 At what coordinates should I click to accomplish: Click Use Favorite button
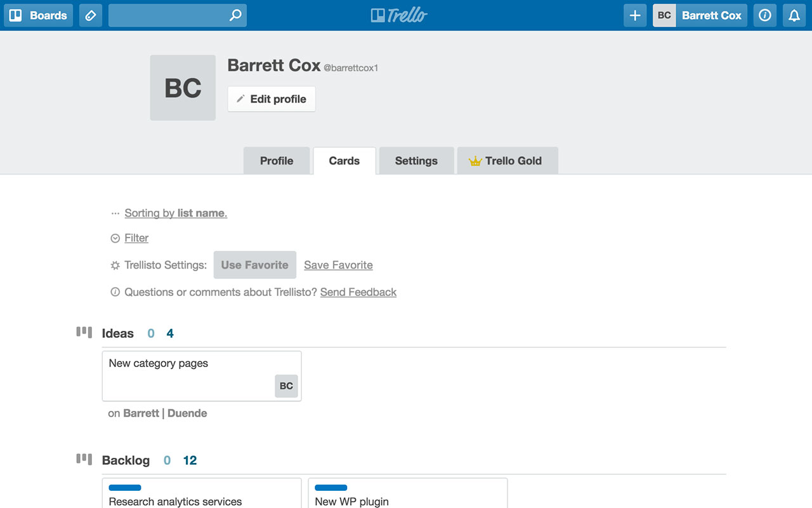pyautogui.click(x=255, y=265)
